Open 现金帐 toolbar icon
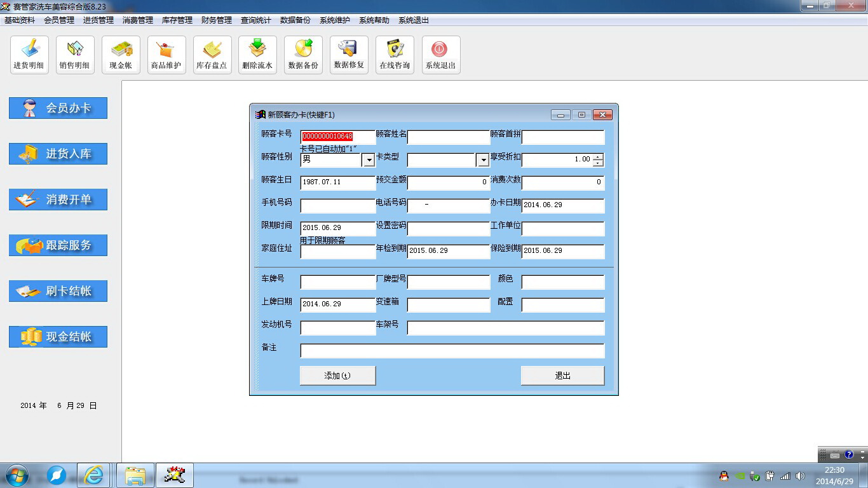Image resolution: width=868 pixels, height=488 pixels. (121, 55)
